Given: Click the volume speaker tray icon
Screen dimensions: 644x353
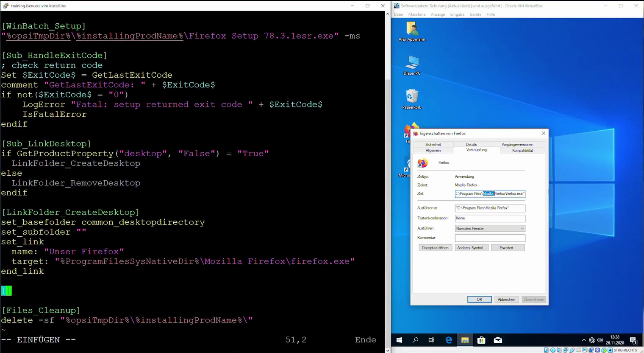Looking at the screenshot, I should point(600,340).
